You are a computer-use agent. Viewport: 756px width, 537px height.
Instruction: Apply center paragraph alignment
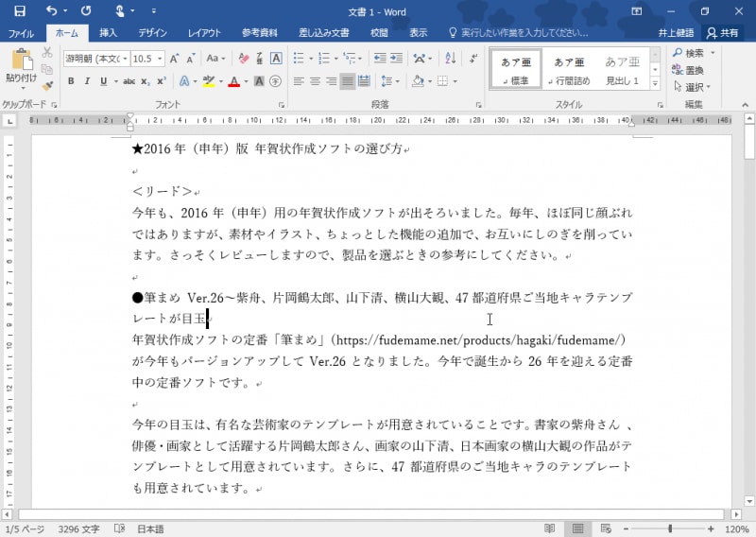(315, 81)
